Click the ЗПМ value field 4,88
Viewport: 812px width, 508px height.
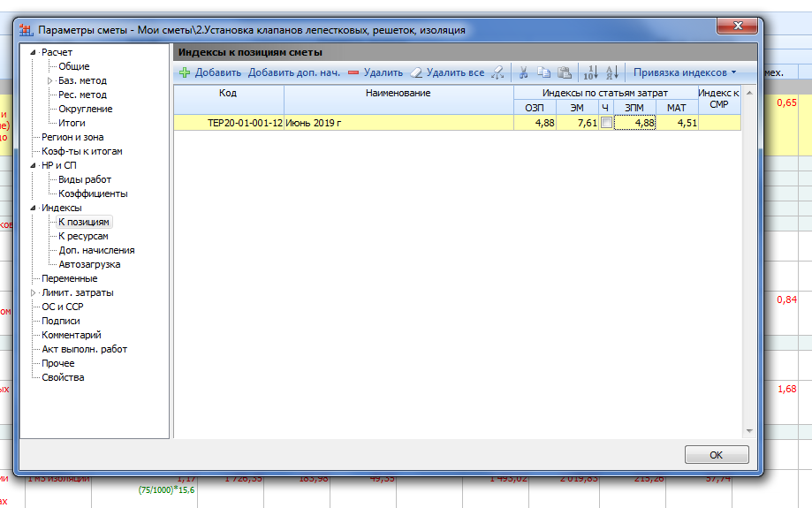[634, 124]
